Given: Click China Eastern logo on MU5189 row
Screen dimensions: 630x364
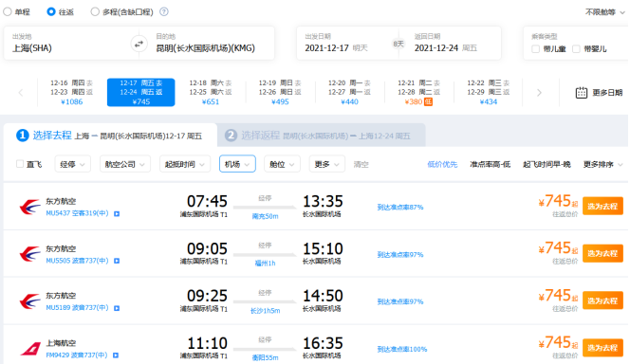Looking at the screenshot, I should pos(29,301).
